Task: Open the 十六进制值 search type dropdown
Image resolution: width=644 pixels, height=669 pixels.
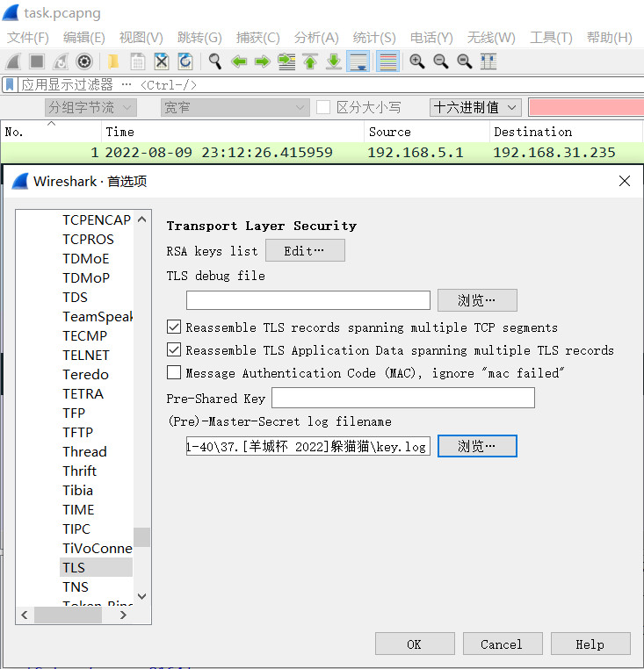Action: click(x=475, y=107)
